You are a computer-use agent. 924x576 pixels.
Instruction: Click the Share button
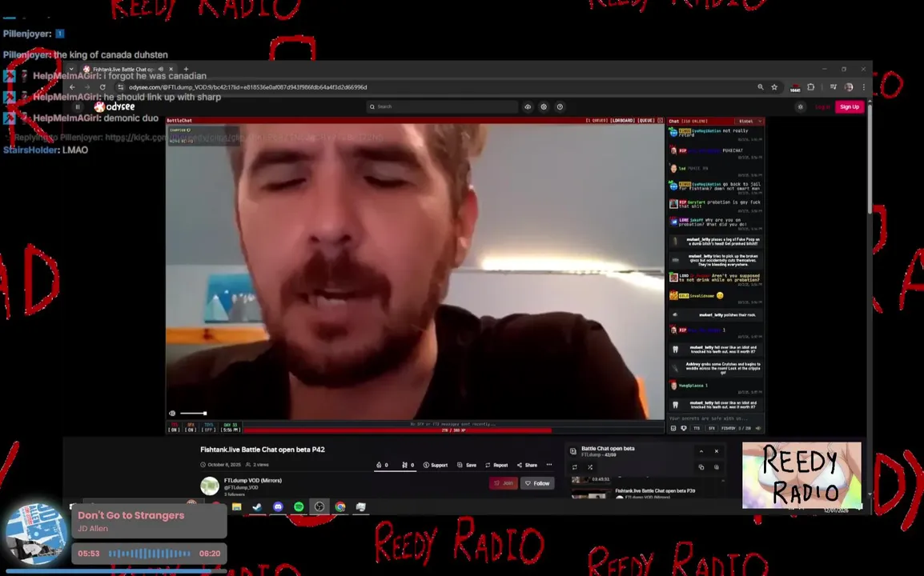(527, 465)
